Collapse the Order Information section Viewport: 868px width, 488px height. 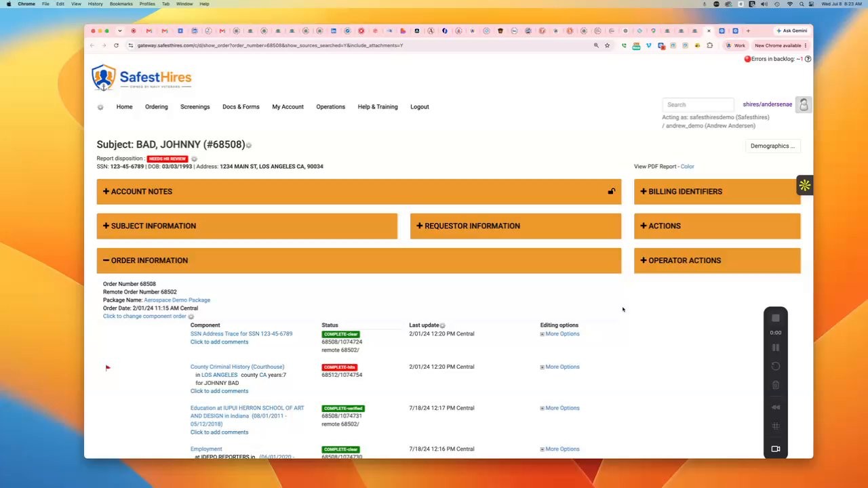(x=359, y=261)
